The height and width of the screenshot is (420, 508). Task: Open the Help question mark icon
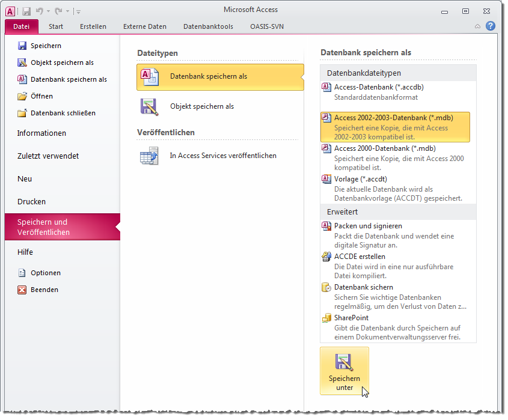coord(491,26)
